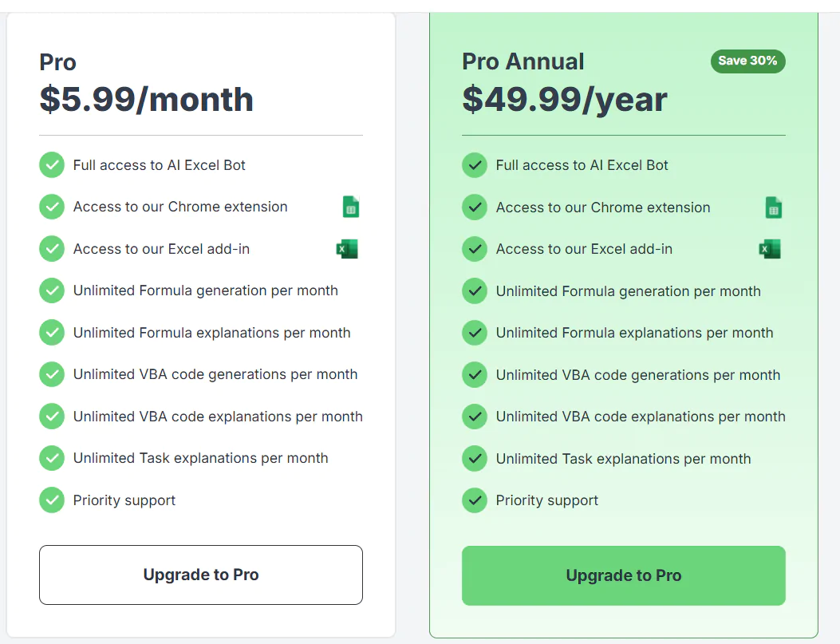Click Pro Annual checkmark for Unlimited VBA code explanations
The image size is (840, 644).
pyautogui.click(x=475, y=417)
